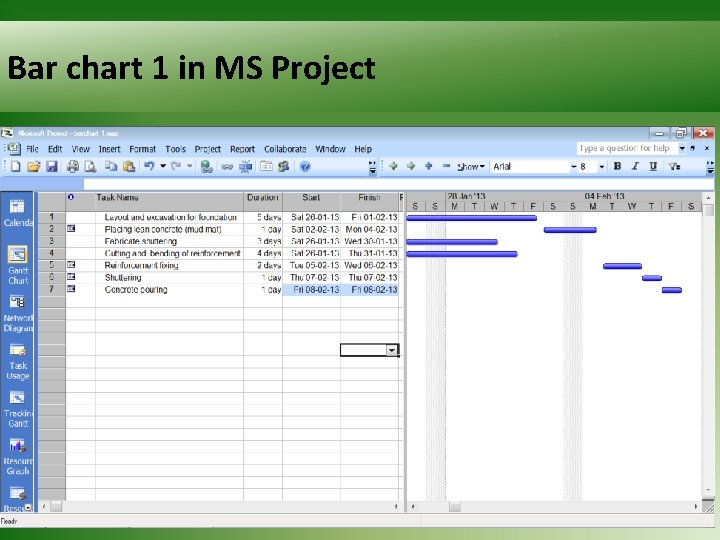Outdent task using green left arrow
Image resolution: width=720 pixels, height=540 pixels.
(393, 166)
